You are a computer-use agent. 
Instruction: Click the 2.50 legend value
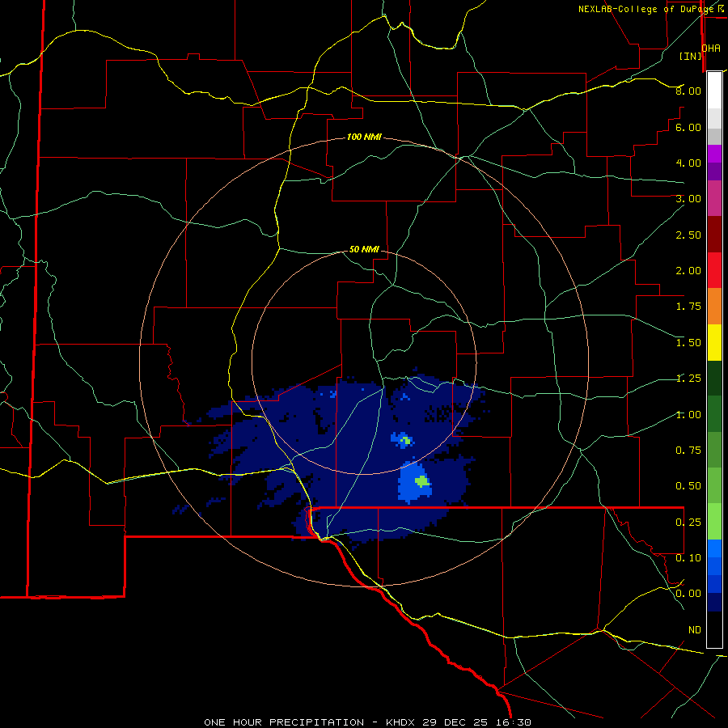pyautogui.click(x=688, y=235)
